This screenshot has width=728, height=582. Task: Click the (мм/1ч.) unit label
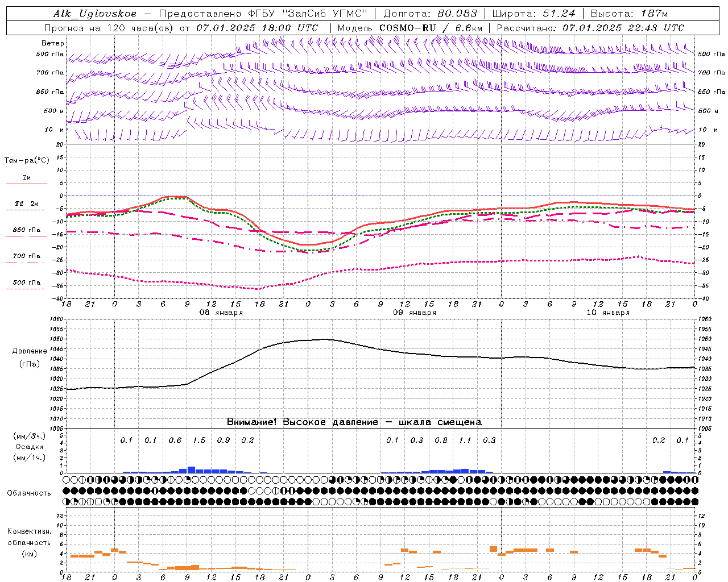[x=29, y=458]
